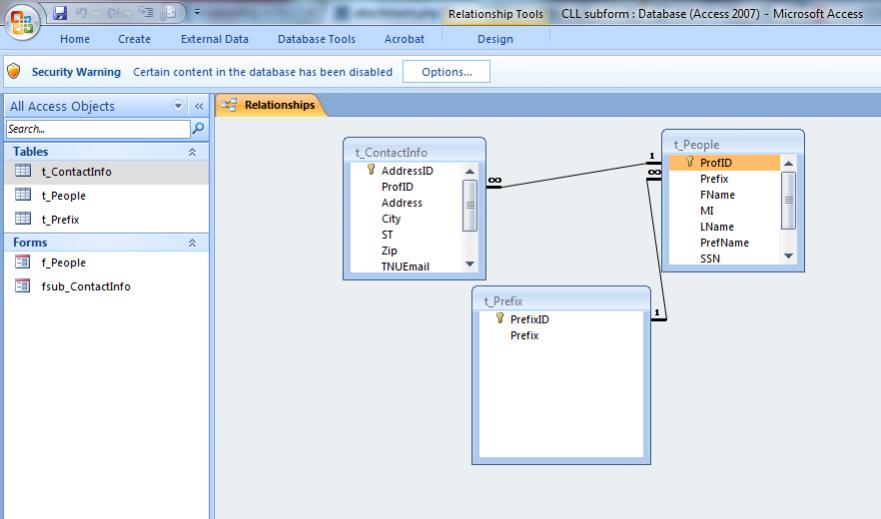Select ProfID field in t_ContactInfo
881x519 pixels.
coord(397,186)
